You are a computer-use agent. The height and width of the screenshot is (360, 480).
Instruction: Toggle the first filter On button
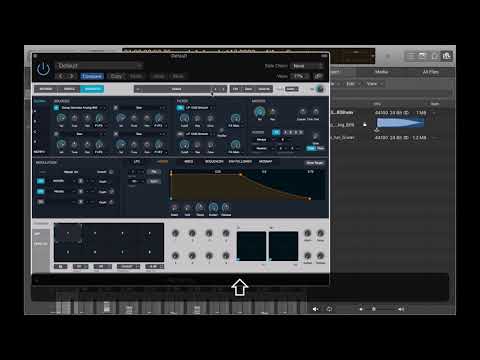180,108
